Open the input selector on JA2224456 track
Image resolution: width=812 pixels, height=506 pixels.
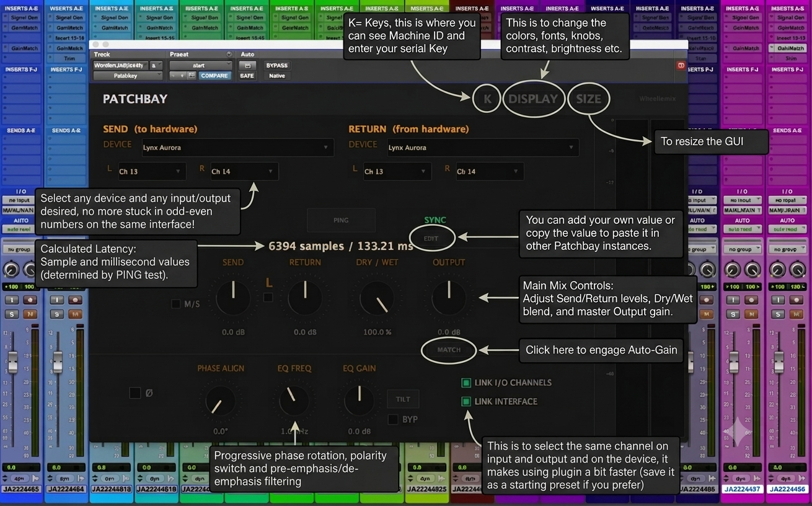[787, 200]
